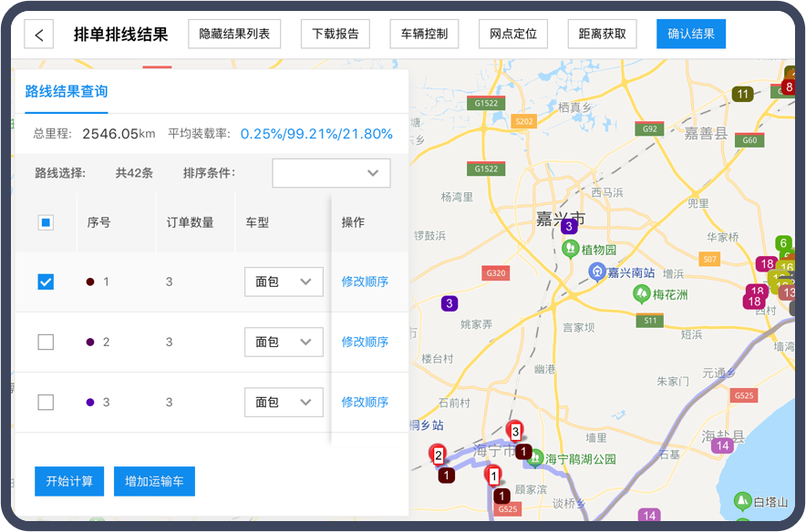The image size is (806, 532).
Task: Select the purple marker 3 in 嘉兴市
Action: pos(569,226)
